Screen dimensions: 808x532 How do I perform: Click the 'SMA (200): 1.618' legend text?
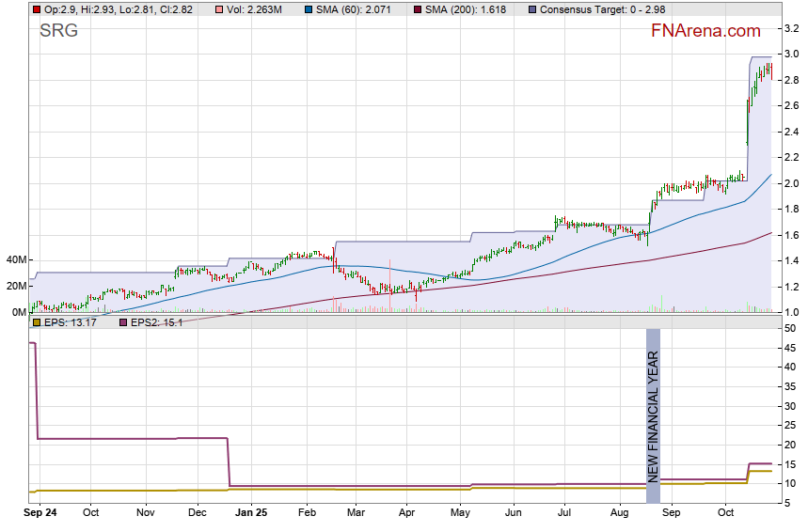[467, 8]
